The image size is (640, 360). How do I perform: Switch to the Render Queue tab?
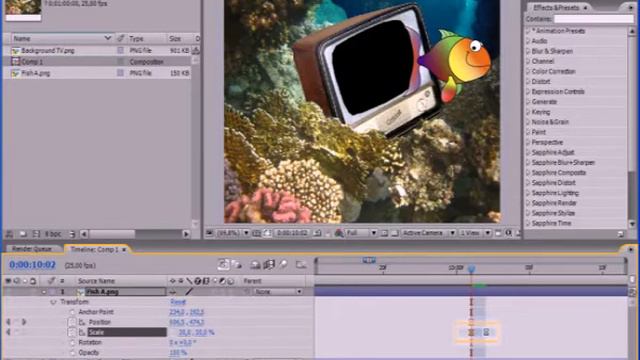(x=32, y=249)
